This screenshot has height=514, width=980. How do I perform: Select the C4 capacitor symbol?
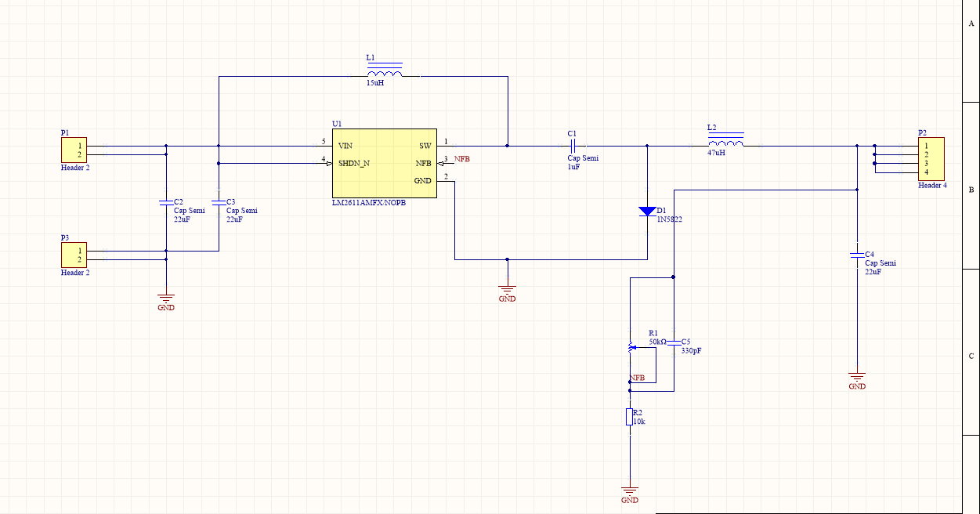858,255
